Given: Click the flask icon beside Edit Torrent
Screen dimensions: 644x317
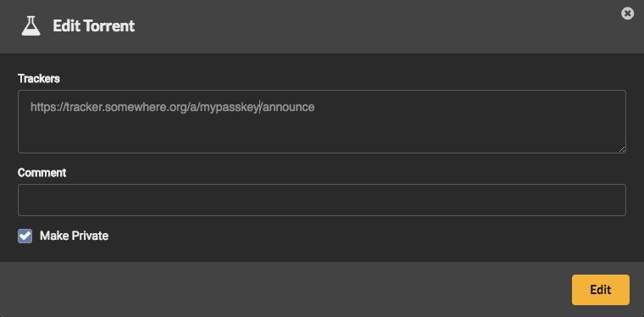Looking at the screenshot, I should pyautogui.click(x=31, y=26).
